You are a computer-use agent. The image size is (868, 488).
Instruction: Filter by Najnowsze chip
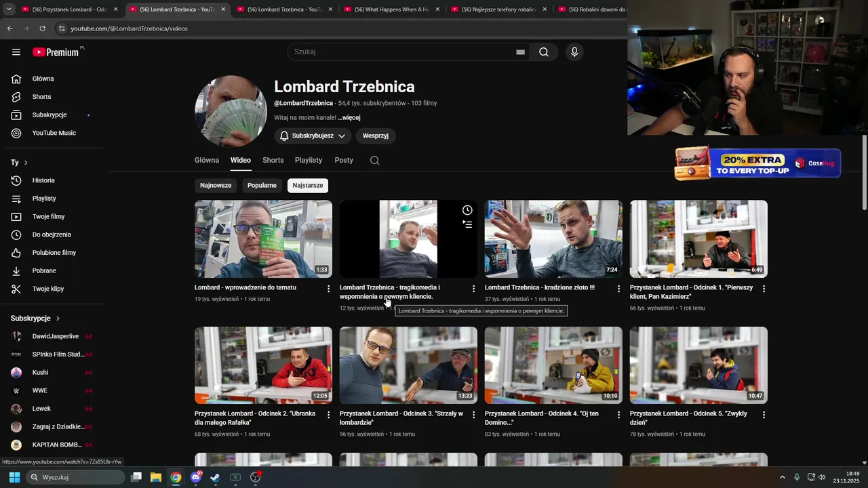pos(216,186)
